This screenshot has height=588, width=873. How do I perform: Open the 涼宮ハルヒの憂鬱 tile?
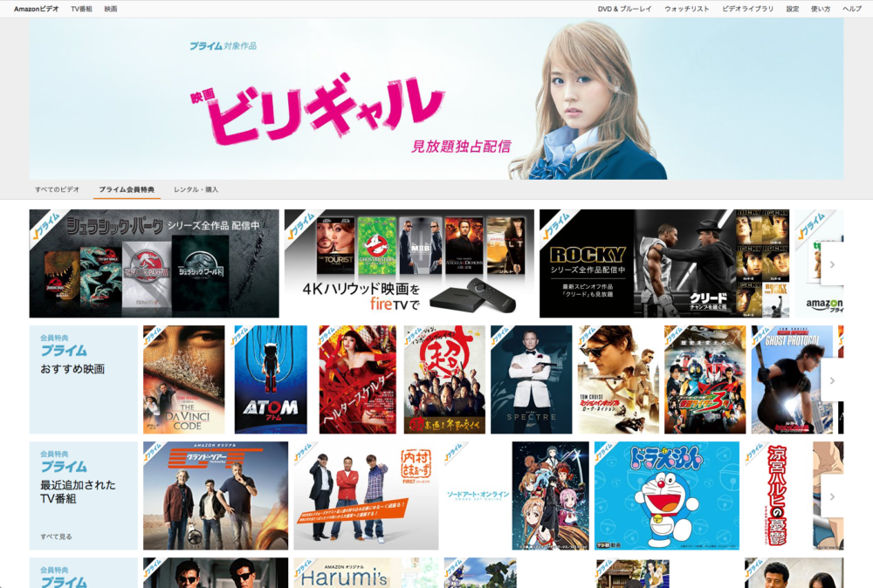click(x=794, y=496)
